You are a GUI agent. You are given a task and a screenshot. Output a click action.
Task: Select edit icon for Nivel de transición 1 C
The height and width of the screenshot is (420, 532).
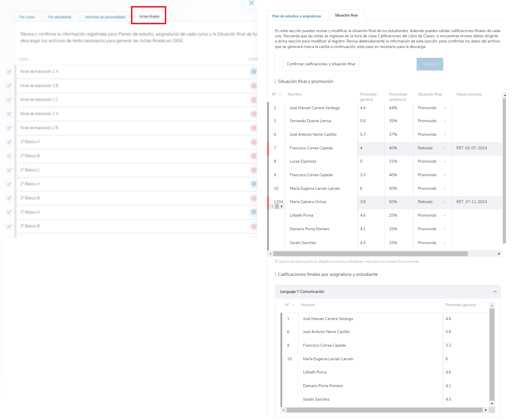click(x=9, y=100)
